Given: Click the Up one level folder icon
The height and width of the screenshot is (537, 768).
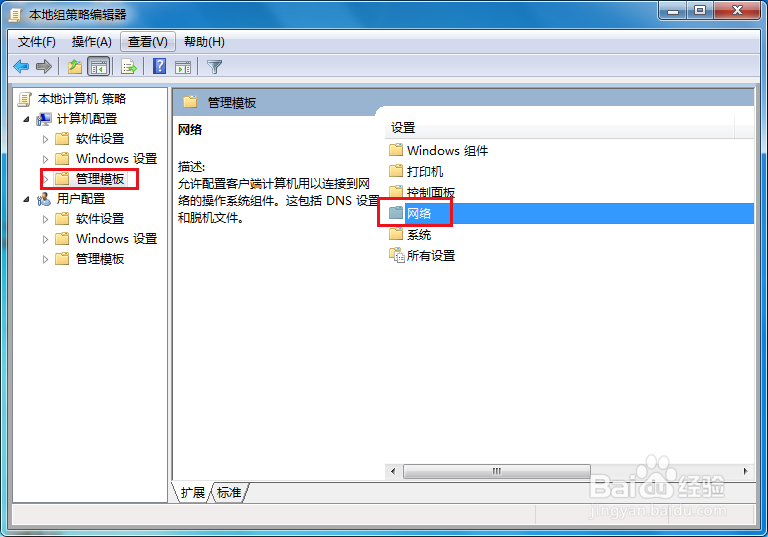Looking at the screenshot, I should [x=75, y=66].
